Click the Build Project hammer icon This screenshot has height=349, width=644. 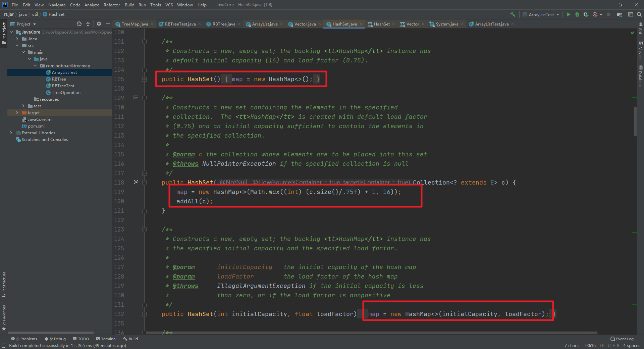(x=513, y=14)
